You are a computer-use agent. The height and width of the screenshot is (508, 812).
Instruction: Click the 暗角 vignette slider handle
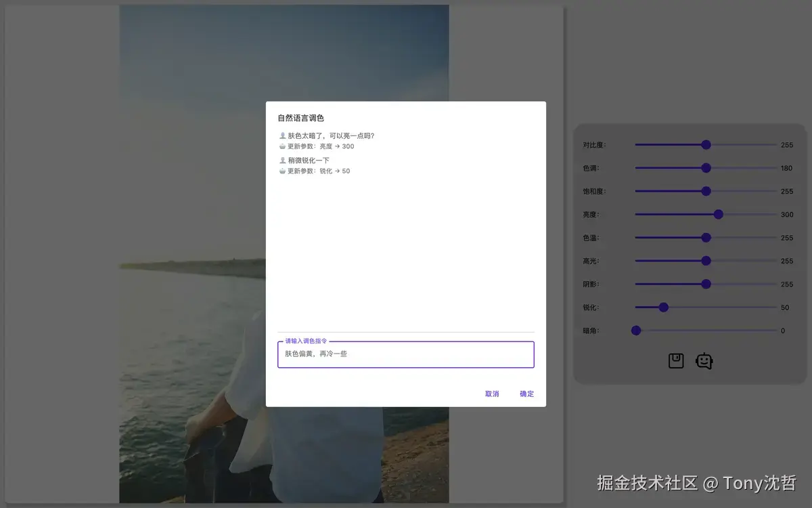coord(636,331)
